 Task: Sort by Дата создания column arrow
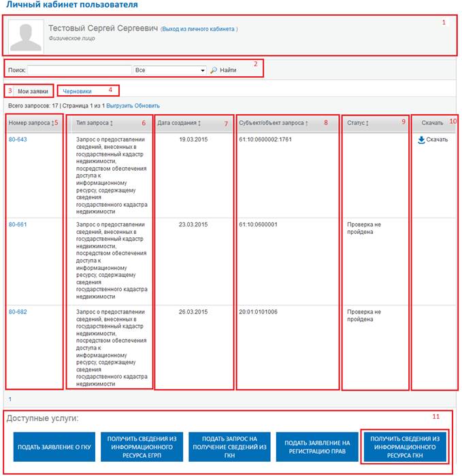click(x=199, y=123)
